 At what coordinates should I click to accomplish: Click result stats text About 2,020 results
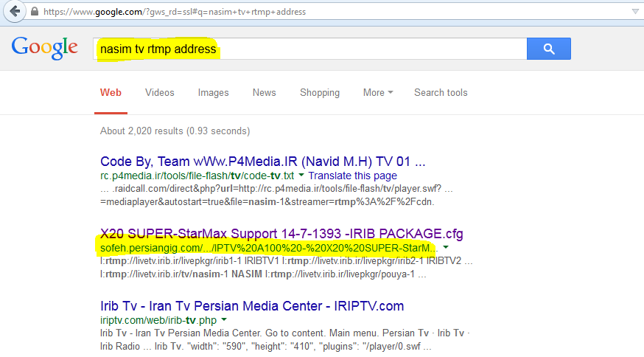[175, 131]
